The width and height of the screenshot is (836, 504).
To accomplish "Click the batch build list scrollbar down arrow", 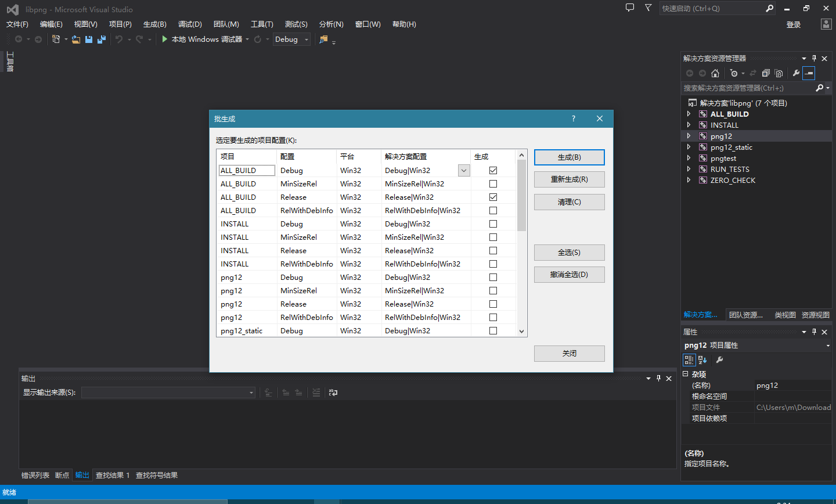I will 521,332.
